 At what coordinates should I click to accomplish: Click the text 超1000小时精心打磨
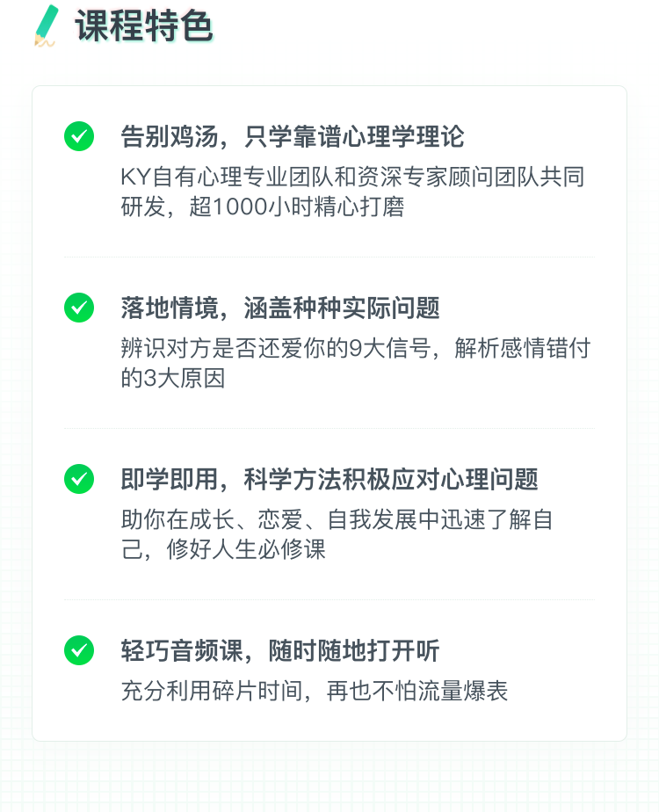click(297, 207)
